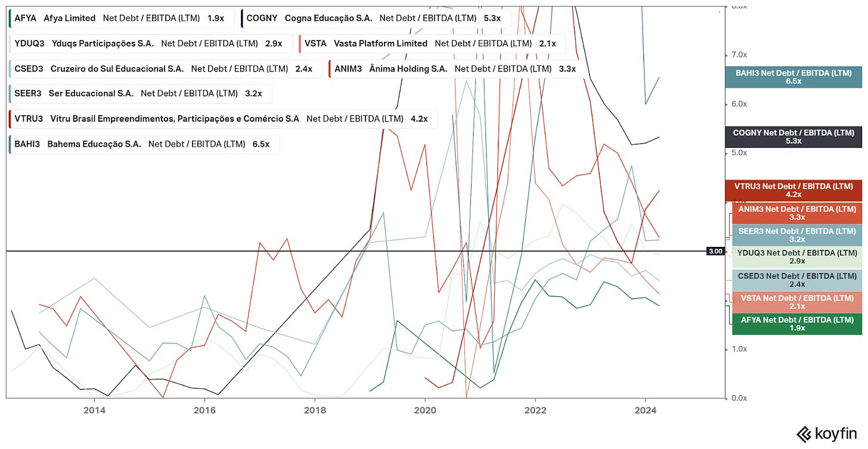Click the 2016 x-axis label
868x449 pixels.
point(204,410)
